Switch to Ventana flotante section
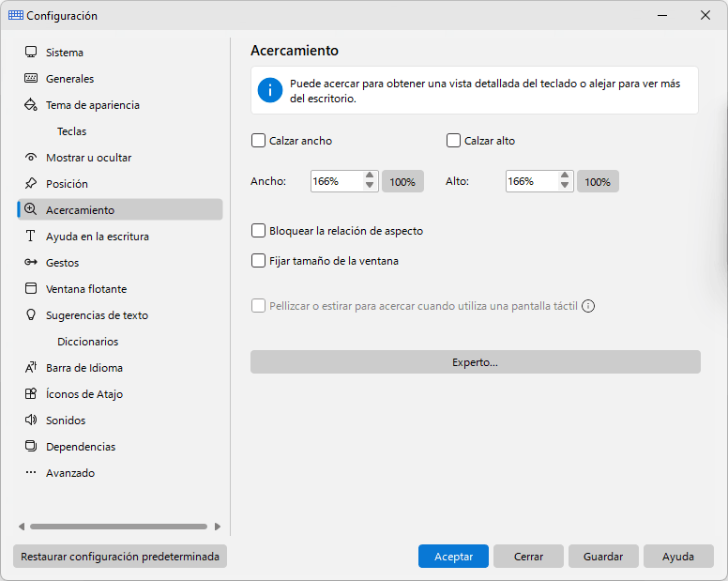The width and height of the screenshot is (728, 581). pyautogui.click(x=86, y=289)
